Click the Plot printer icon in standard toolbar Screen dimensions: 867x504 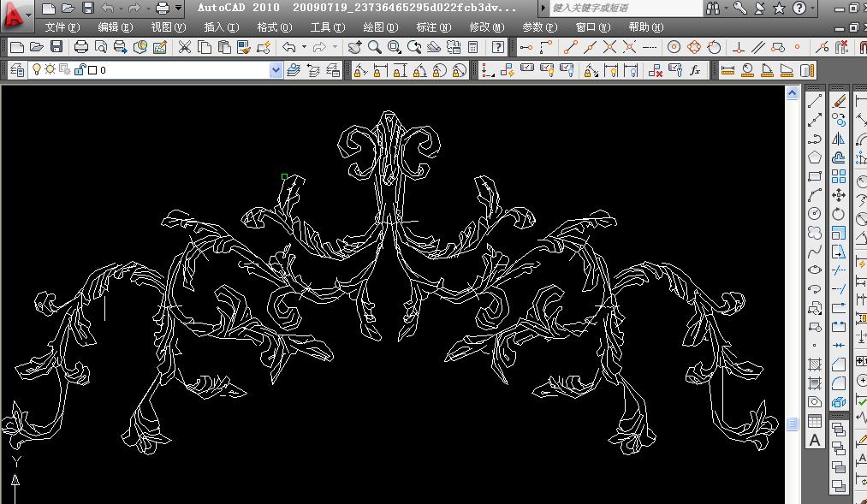[x=80, y=47]
